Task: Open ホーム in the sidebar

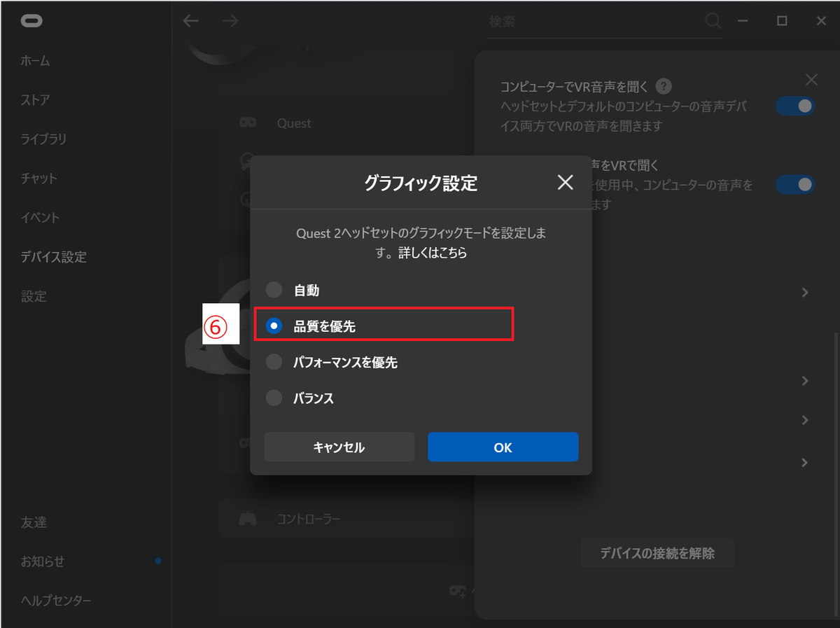Action: (x=35, y=61)
